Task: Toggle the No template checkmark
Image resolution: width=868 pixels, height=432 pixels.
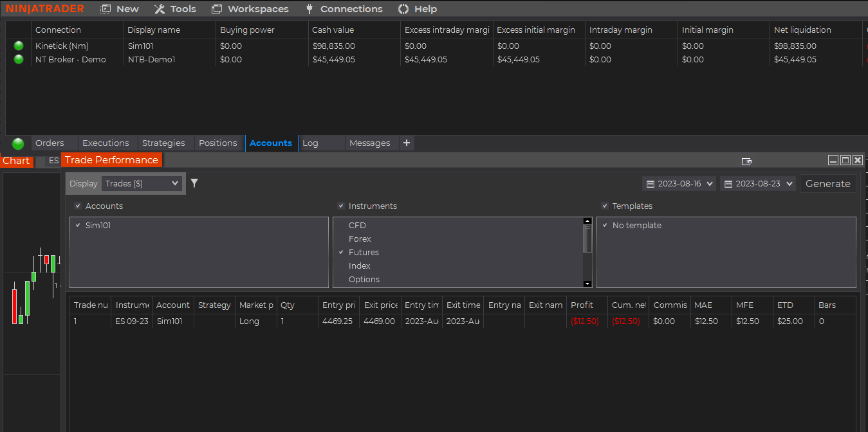Action: [605, 225]
